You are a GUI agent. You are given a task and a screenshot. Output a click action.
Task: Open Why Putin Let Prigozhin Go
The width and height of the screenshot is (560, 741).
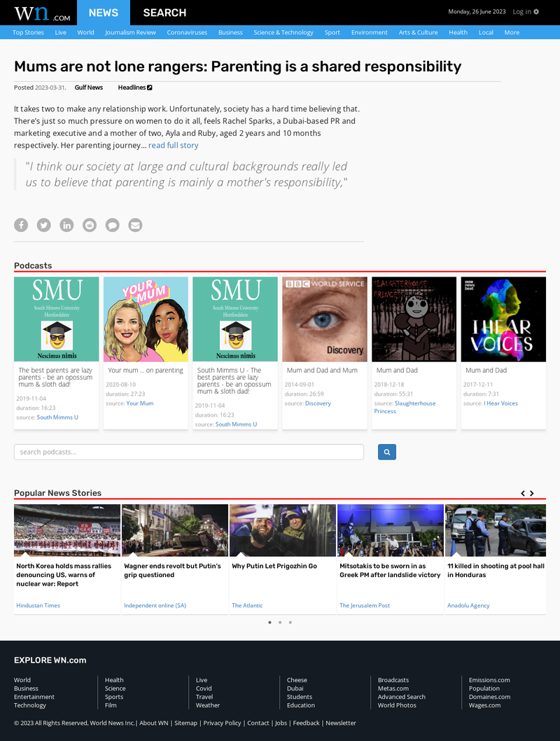pyautogui.click(x=274, y=566)
